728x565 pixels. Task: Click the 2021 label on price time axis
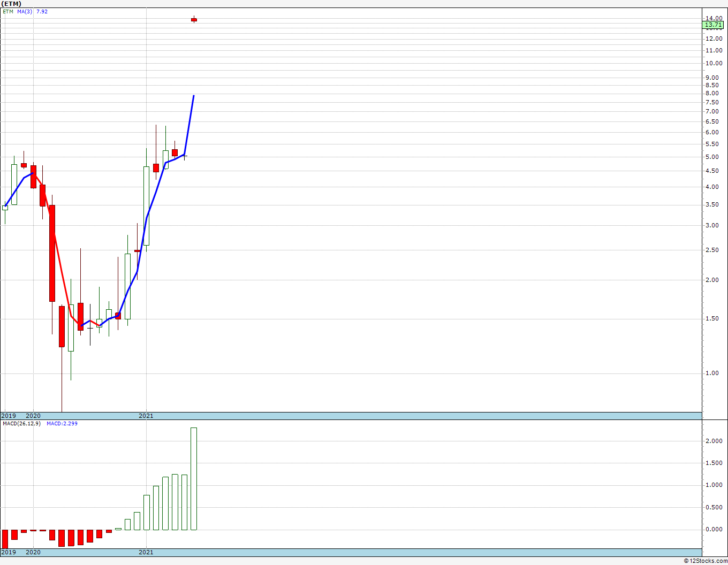click(x=146, y=416)
